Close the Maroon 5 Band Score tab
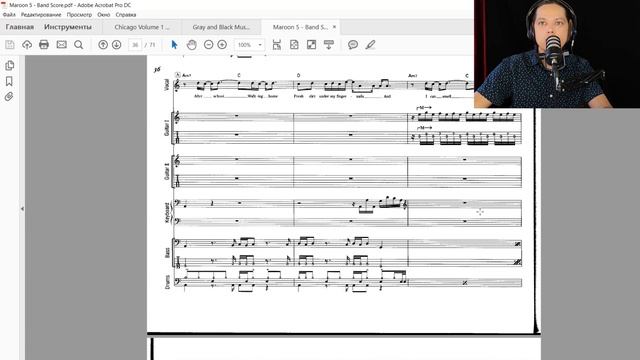The width and height of the screenshot is (640, 360). click(x=334, y=27)
